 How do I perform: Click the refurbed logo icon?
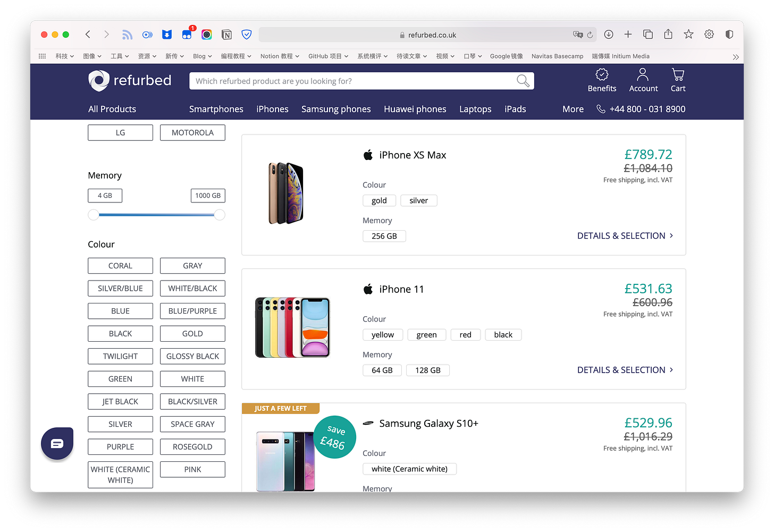click(99, 81)
